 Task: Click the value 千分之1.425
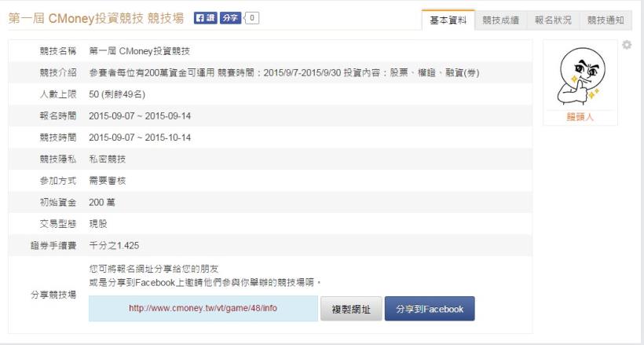coord(114,245)
